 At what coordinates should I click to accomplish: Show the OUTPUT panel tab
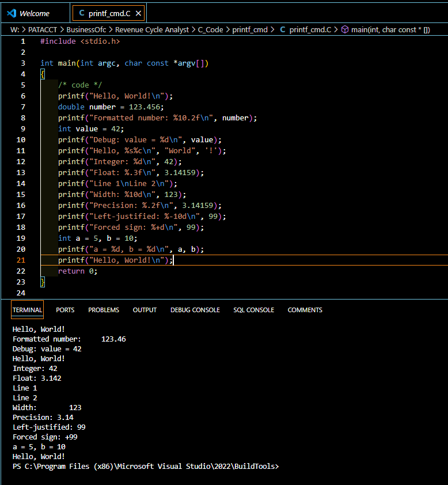(x=145, y=310)
